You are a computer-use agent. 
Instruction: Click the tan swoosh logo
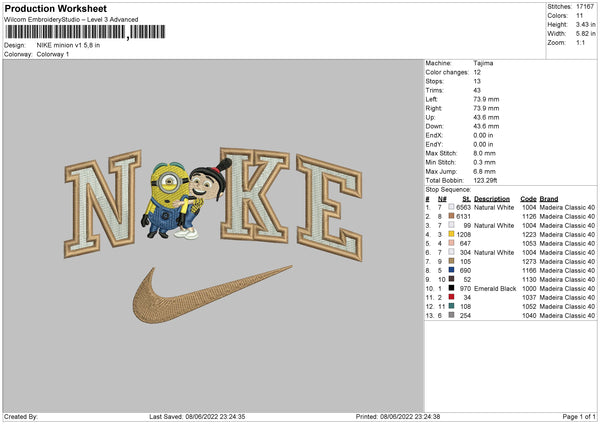coord(212,295)
